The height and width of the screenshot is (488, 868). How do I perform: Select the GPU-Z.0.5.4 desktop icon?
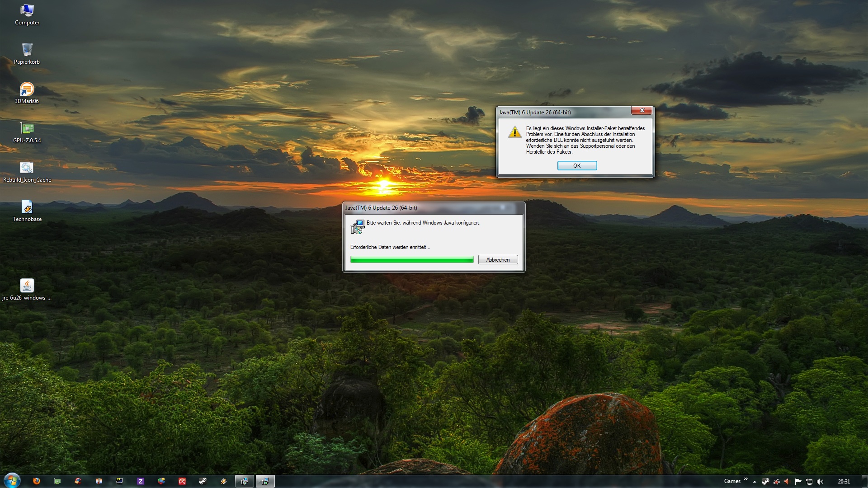(x=27, y=132)
